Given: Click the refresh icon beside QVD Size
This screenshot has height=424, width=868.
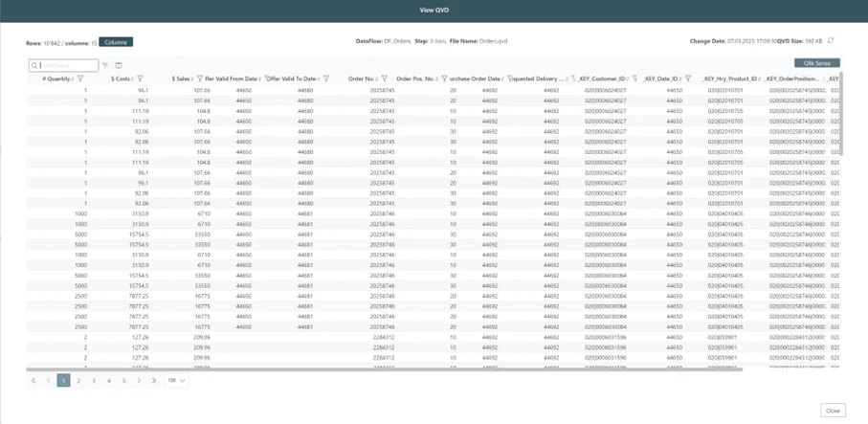Looking at the screenshot, I should 831,41.
